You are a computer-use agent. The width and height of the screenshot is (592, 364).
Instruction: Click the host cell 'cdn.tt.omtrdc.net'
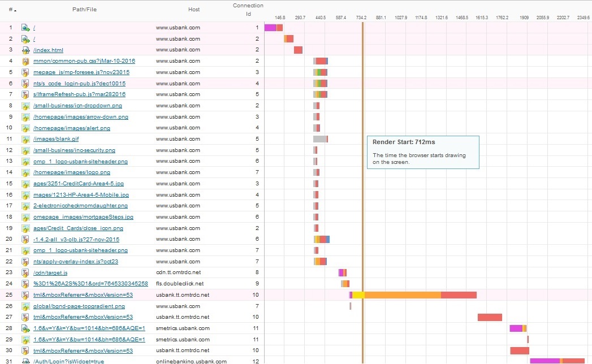coord(178,272)
